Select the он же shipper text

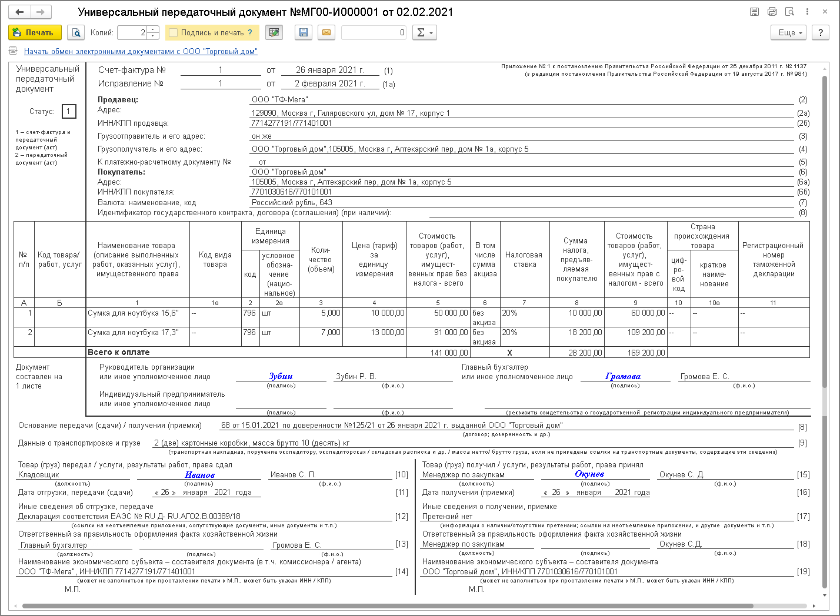click(x=262, y=136)
